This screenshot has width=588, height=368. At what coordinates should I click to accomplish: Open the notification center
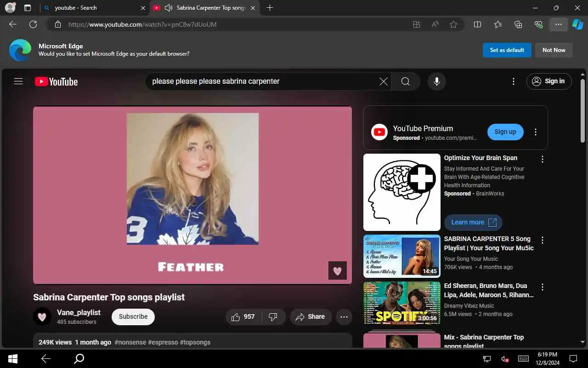[573, 359]
